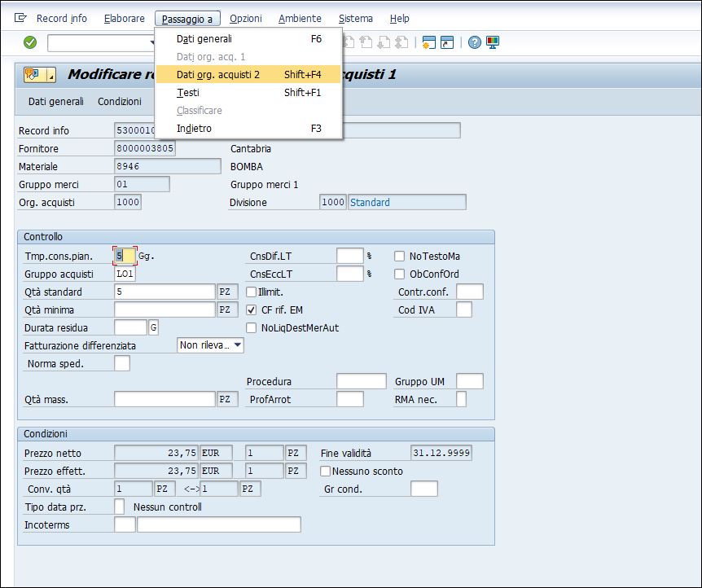Click the Tipo data prz. field
The image size is (702, 588).
coord(120,507)
